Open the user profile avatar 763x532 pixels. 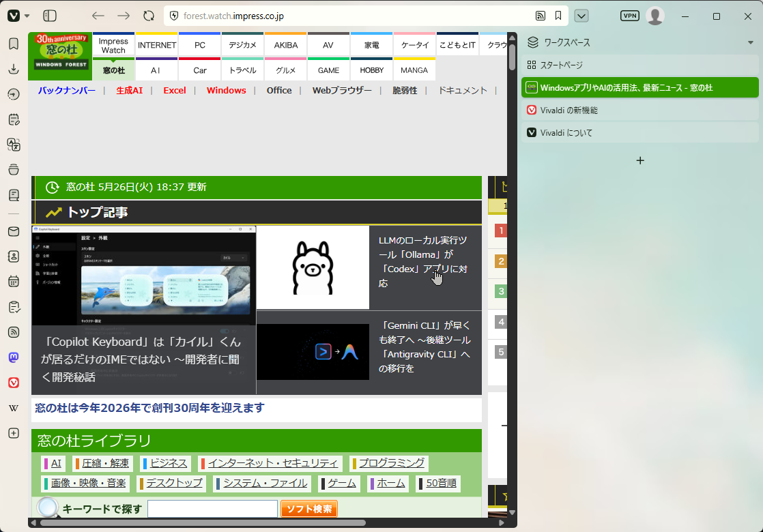(655, 16)
